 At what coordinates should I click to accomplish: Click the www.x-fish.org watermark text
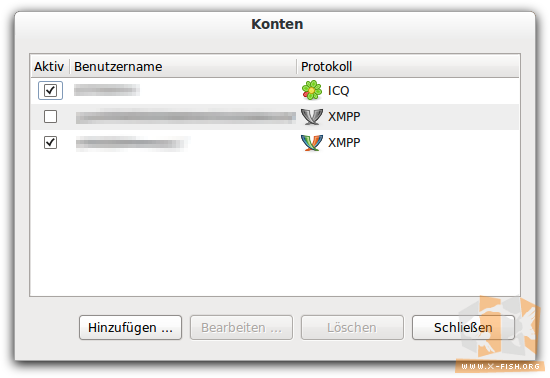(x=501, y=366)
